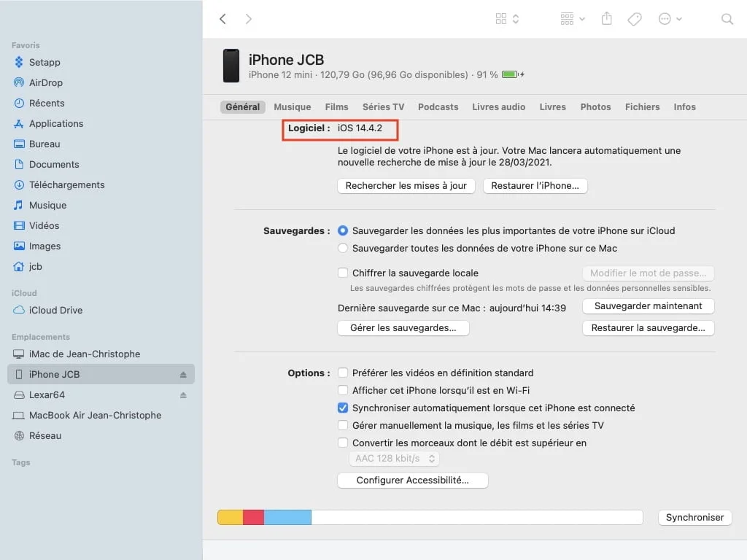Open the More actions ellipsis menu
The width and height of the screenshot is (747, 560).
pyautogui.click(x=670, y=19)
